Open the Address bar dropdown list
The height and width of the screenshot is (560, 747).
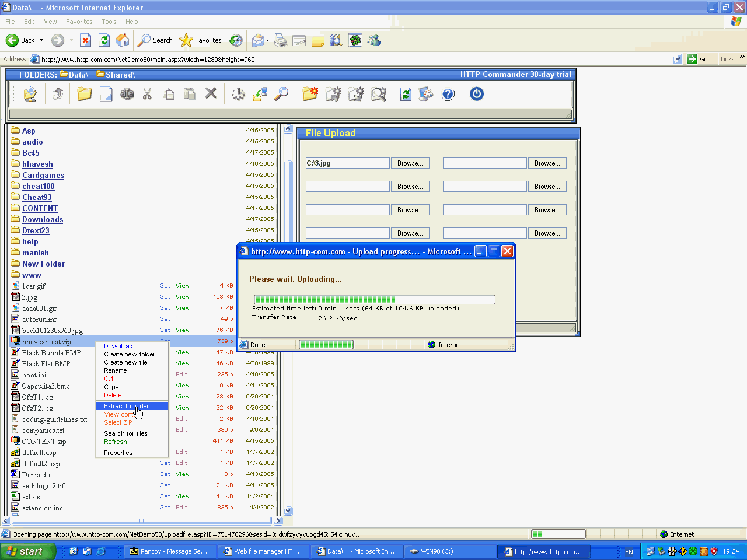(678, 59)
